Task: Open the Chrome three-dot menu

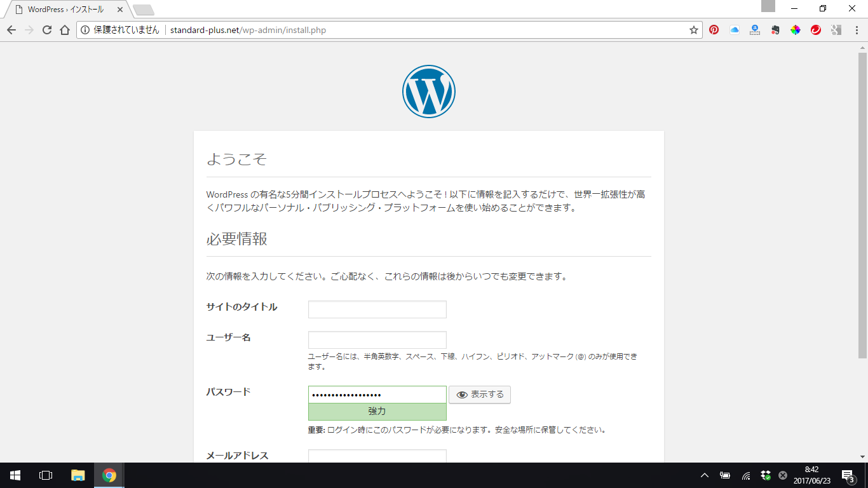Action: 857,30
